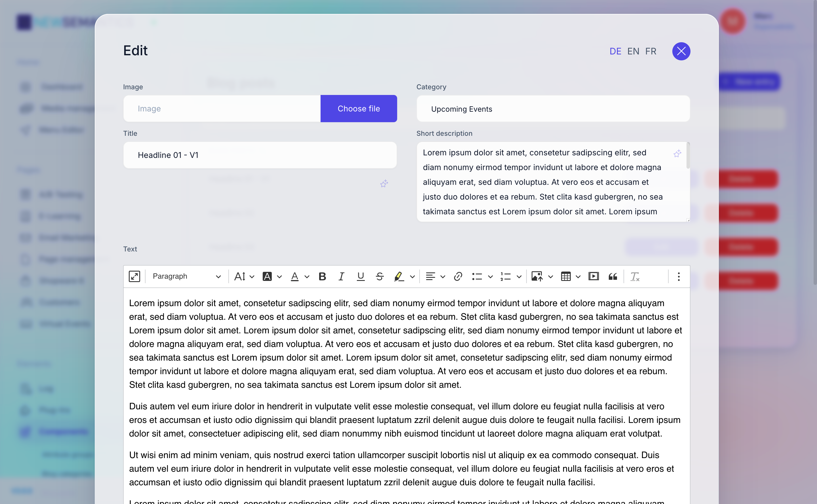817x504 pixels.
Task: Expand the insert table dropdown arrow
Action: tap(578, 277)
